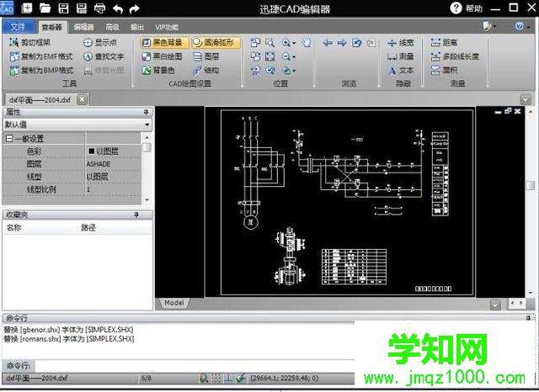Select the 距离 distance measure tool
This screenshot has width=539, height=392.
pos(444,42)
